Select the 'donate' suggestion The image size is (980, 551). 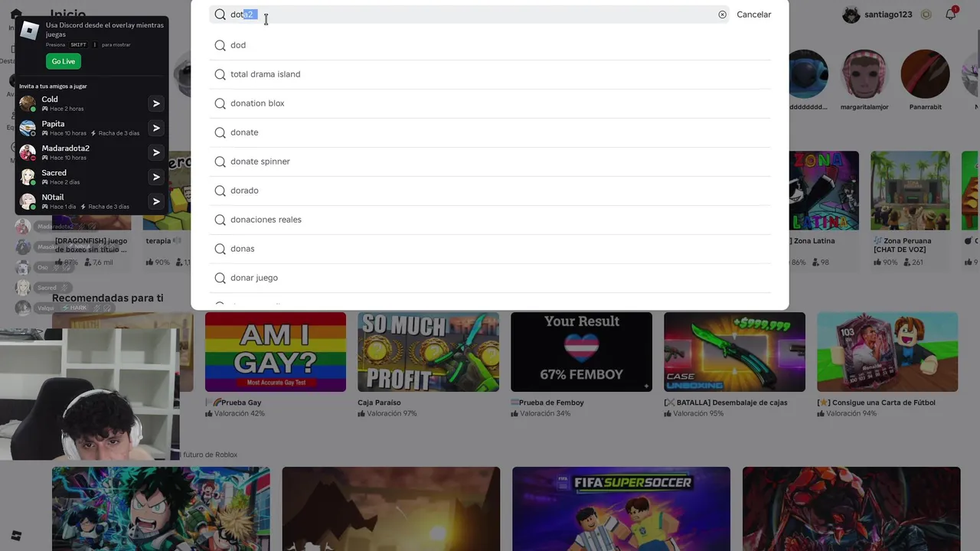(490, 132)
